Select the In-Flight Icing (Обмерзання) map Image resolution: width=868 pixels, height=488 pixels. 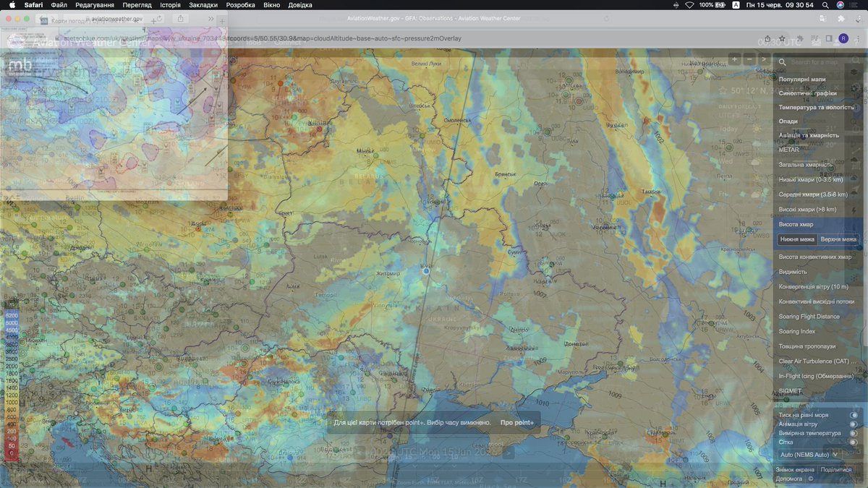click(816, 376)
